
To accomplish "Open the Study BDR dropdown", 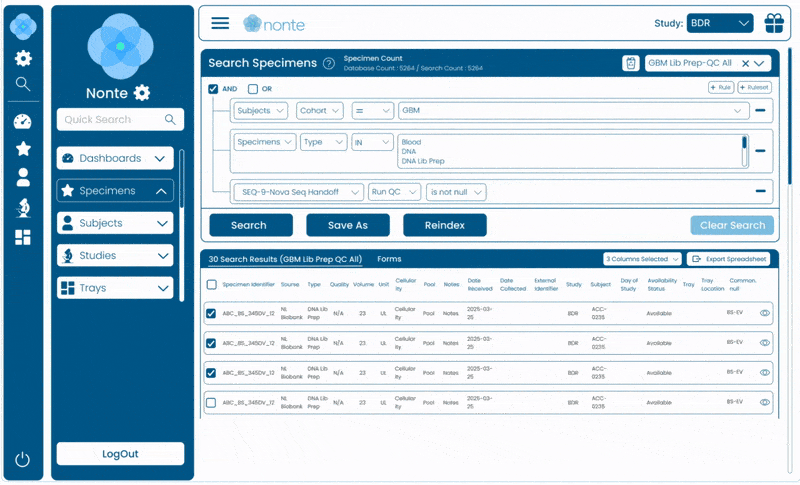I will tap(719, 23).
